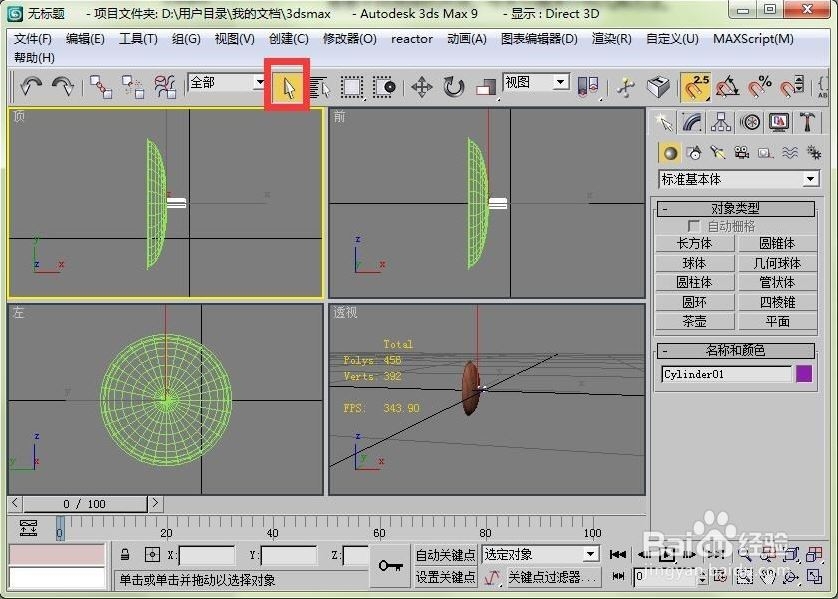Image resolution: width=838 pixels, height=599 pixels.
Task: Click the purple object color swatch
Action: tap(804, 374)
